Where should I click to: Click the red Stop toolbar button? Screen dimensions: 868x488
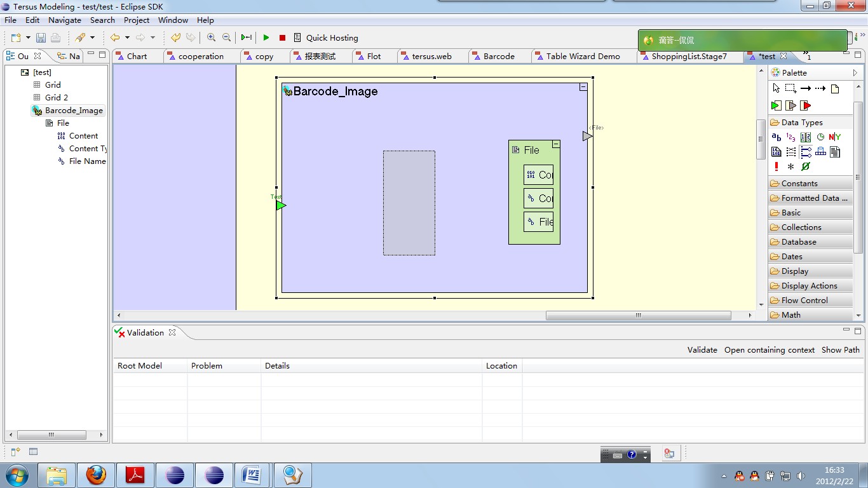pos(282,38)
